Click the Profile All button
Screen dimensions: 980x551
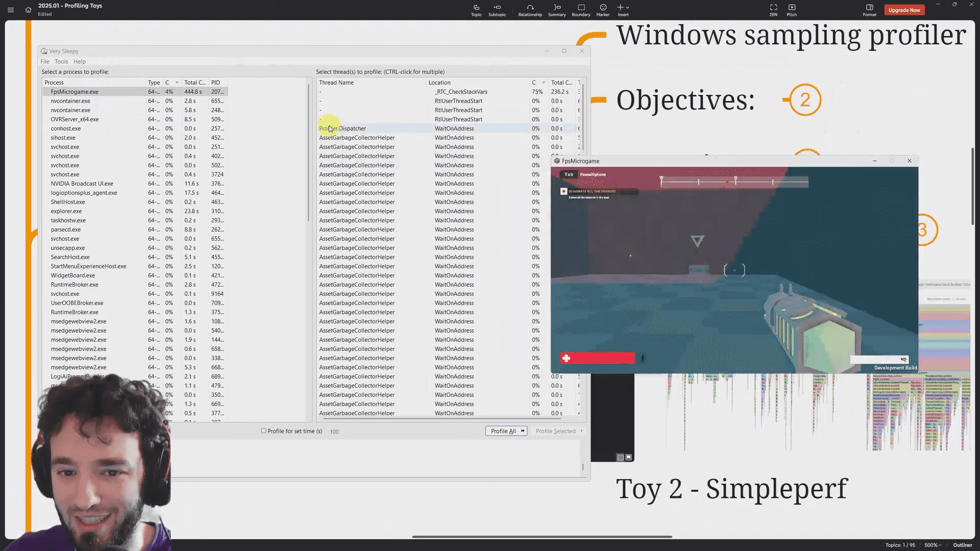point(505,431)
